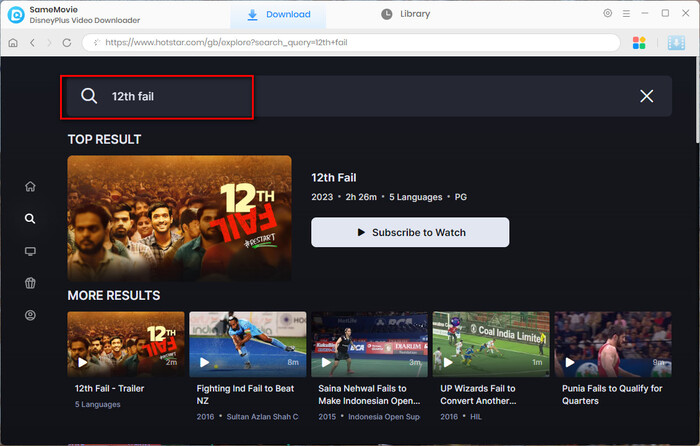The image size is (700, 446).
Task: Clear the search with the X icon
Action: coord(646,96)
